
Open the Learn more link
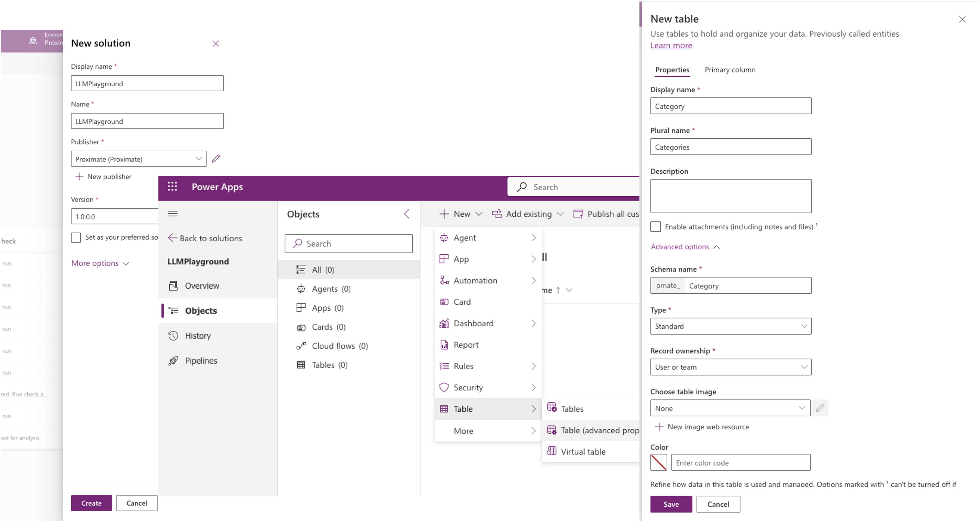pyautogui.click(x=671, y=45)
